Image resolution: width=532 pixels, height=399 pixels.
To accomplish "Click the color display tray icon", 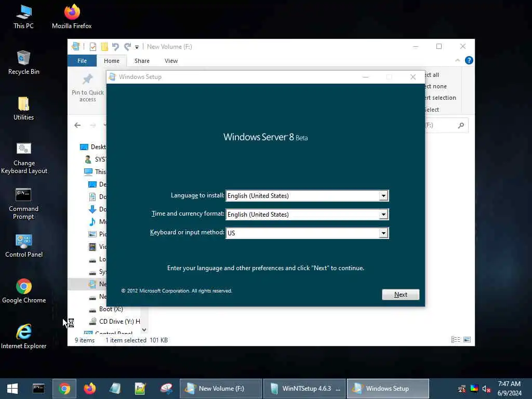I will coord(474,389).
